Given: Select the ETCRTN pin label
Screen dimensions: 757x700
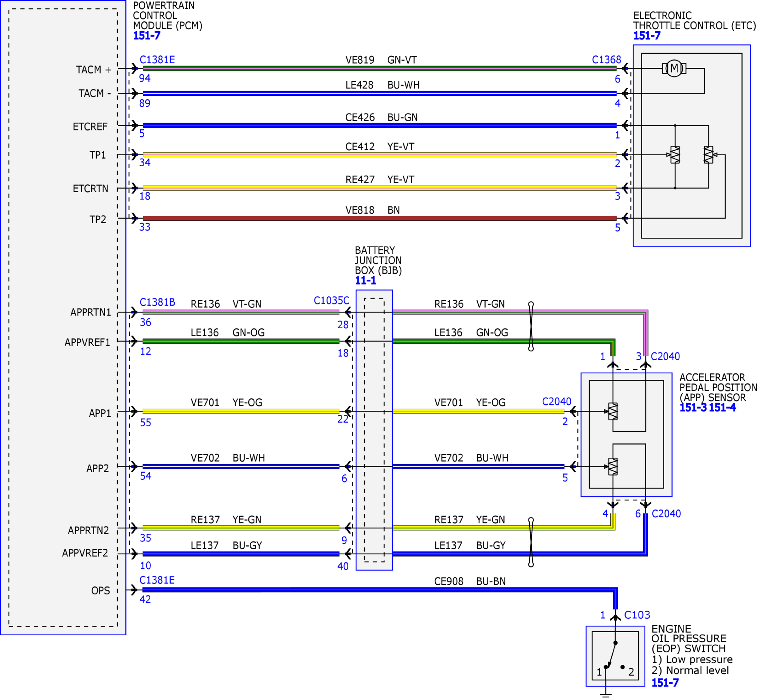Looking at the screenshot, I should pyautogui.click(x=91, y=189).
